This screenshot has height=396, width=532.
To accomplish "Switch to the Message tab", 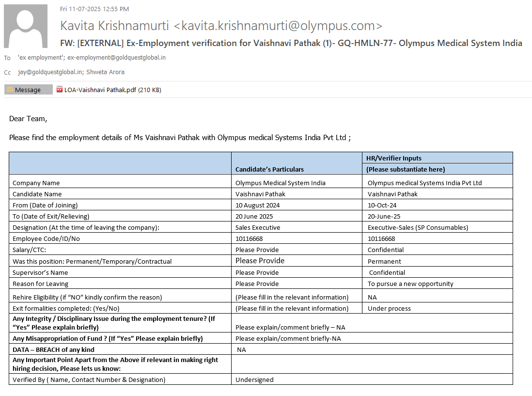I will tap(28, 90).
